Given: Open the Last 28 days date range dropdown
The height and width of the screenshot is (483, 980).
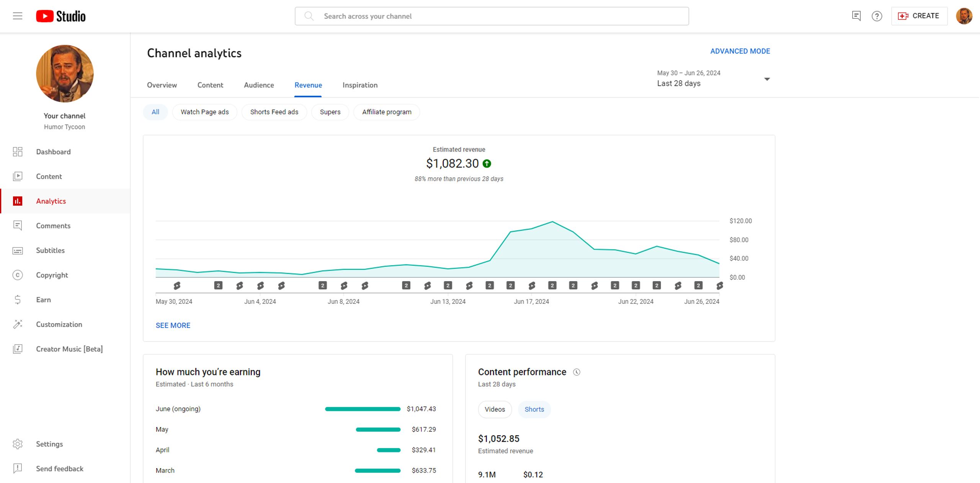Looking at the screenshot, I should coord(714,79).
